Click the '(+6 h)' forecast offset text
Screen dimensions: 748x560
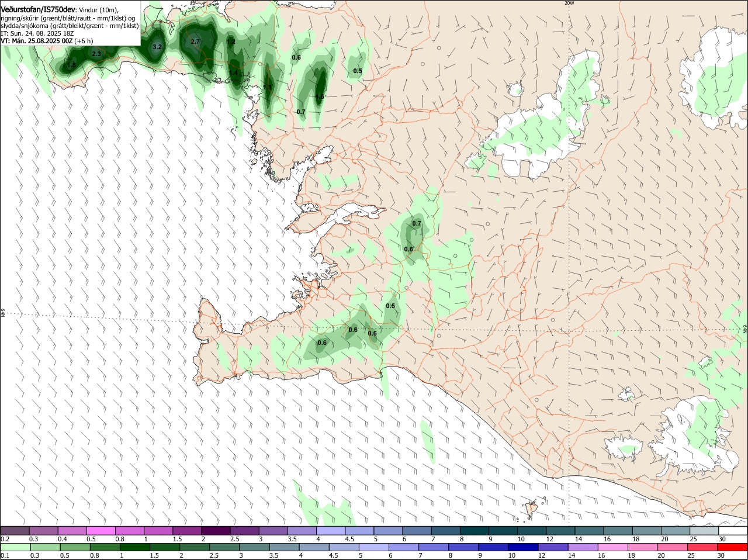(x=84, y=41)
